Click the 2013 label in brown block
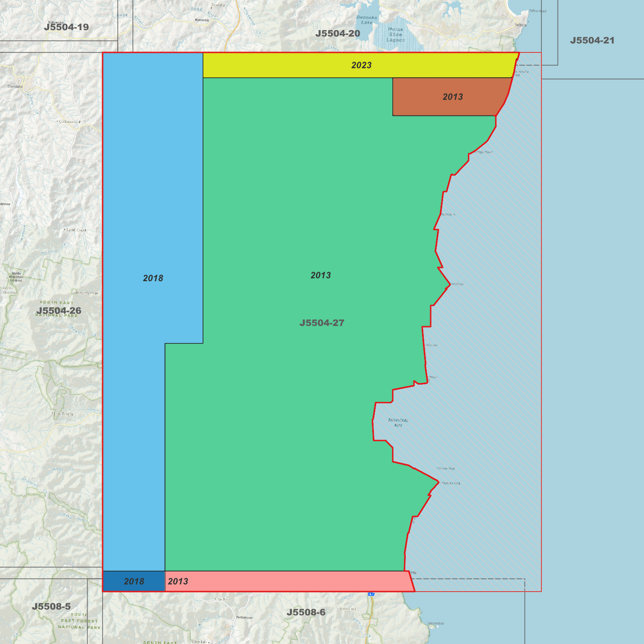Image resolution: width=644 pixels, height=644 pixels. pyautogui.click(x=453, y=97)
